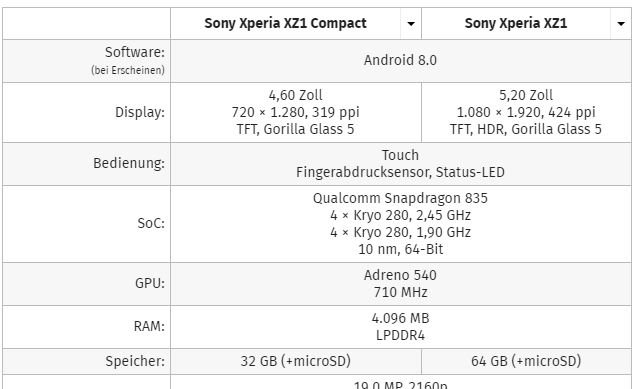Select the 4.096 MB LPDDR4 cell
The width and height of the screenshot is (634, 389).
[x=401, y=327]
